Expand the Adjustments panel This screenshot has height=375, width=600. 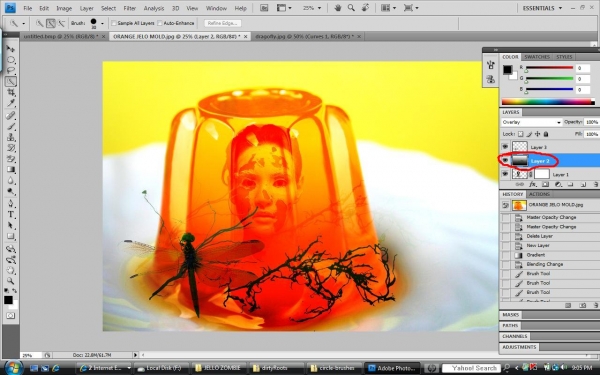click(x=519, y=347)
